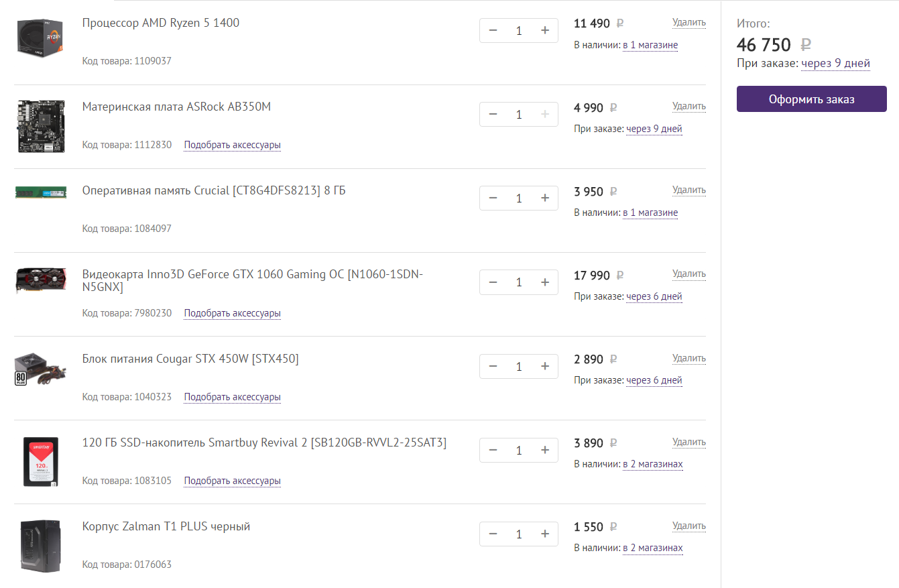The image size is (899, 588).
Task: Decrease quantity of Zalman T1 PLUS case
Action: (x=493, y=534)
